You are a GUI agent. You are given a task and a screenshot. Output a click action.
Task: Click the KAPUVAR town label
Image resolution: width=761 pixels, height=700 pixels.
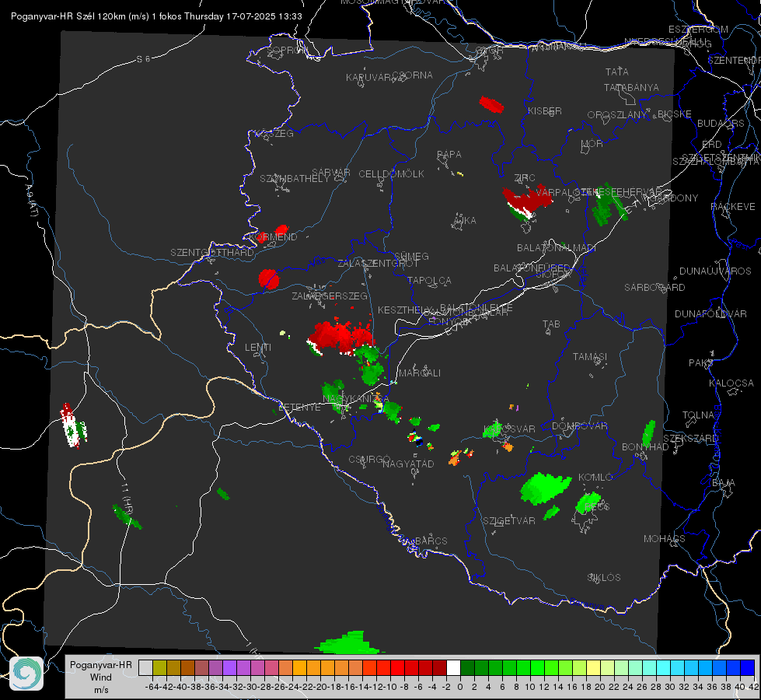coord(369,78)
